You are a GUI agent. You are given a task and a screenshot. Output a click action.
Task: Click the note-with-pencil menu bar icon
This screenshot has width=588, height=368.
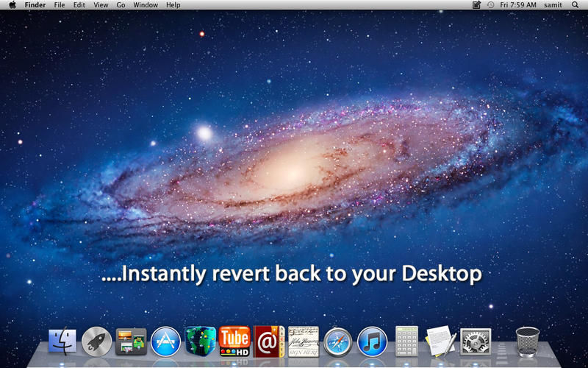point(476,5)
